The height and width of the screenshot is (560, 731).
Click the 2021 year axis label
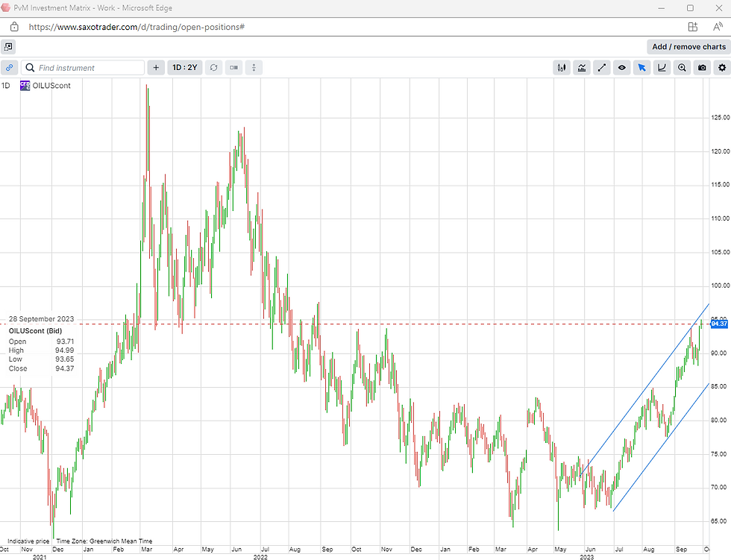(40, 557)
